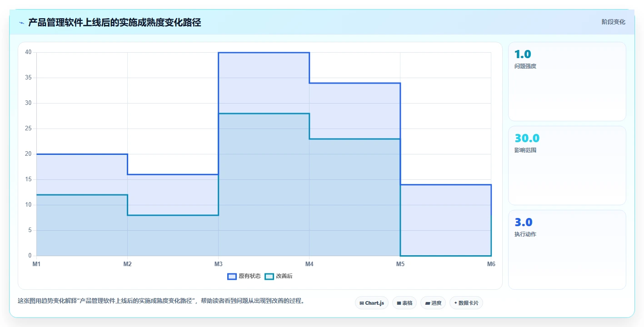Click the 数据卡片 tag button
644x327 pixels.
pos(466,303)
